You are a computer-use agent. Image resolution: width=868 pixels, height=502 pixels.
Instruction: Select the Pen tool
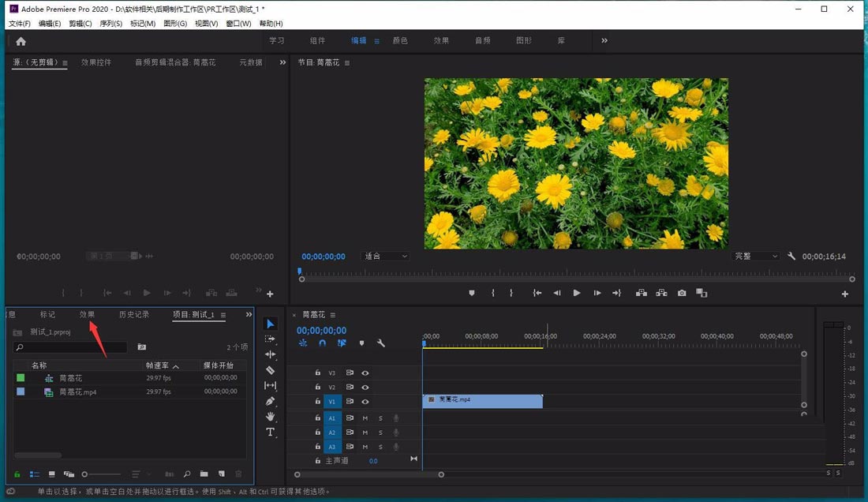point(271,401)
